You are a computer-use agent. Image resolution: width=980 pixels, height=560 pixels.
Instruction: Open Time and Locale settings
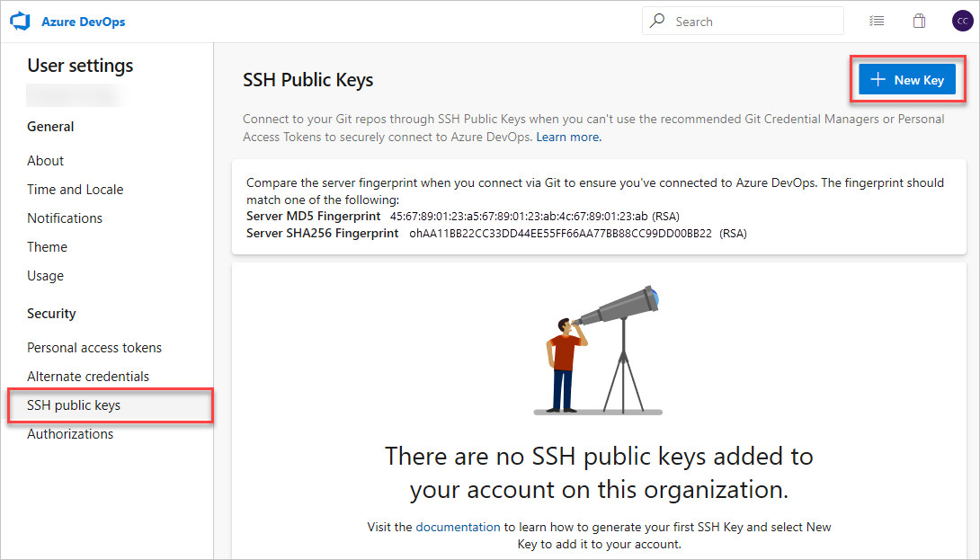76,189
